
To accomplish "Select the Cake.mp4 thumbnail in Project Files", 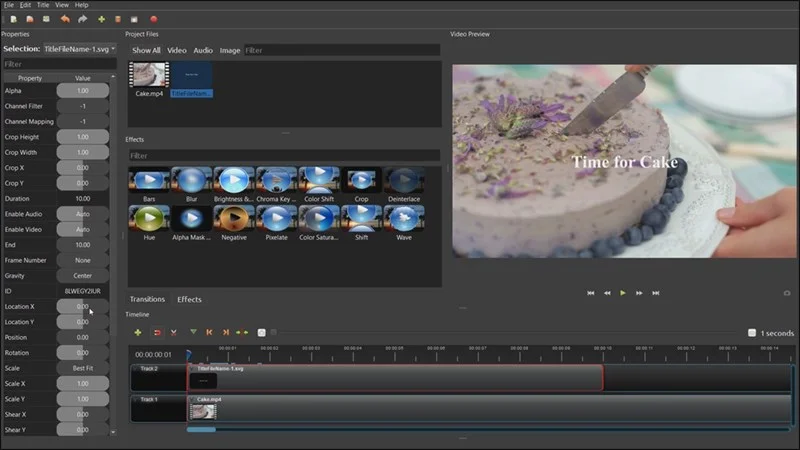I will (149, 80).
